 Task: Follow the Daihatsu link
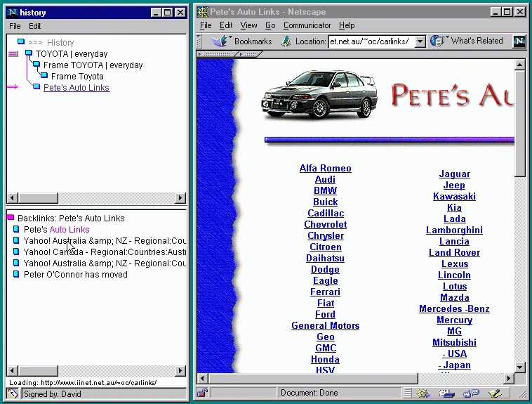[326, 259]
